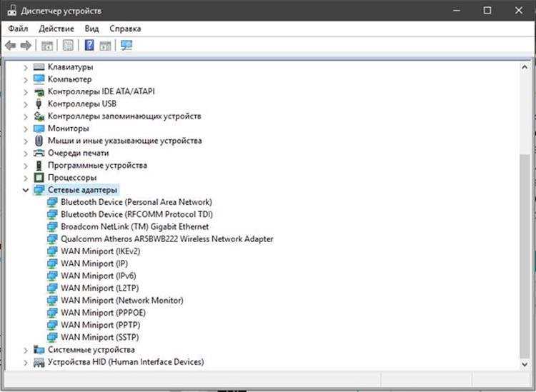This screenshot has height=392, width=536.
Task: Click the blue Help question-mark icon
Action: point(89,45)
